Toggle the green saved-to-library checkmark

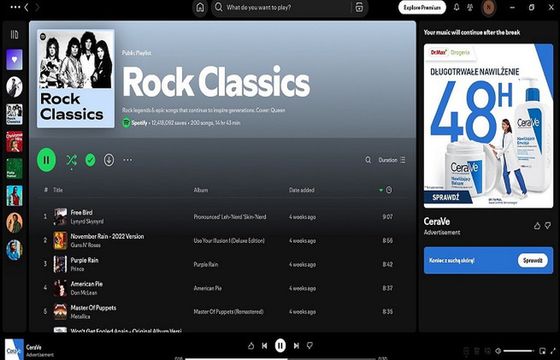(90, 160)
